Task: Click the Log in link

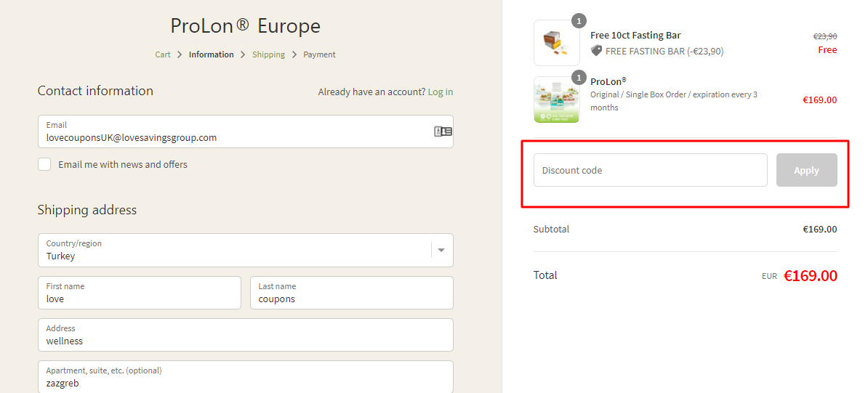Action: (x=441, y=92)
